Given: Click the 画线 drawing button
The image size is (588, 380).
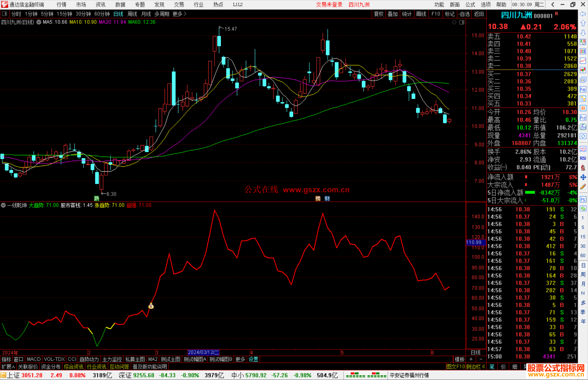Looking at the screenshot, I should 421,14.
